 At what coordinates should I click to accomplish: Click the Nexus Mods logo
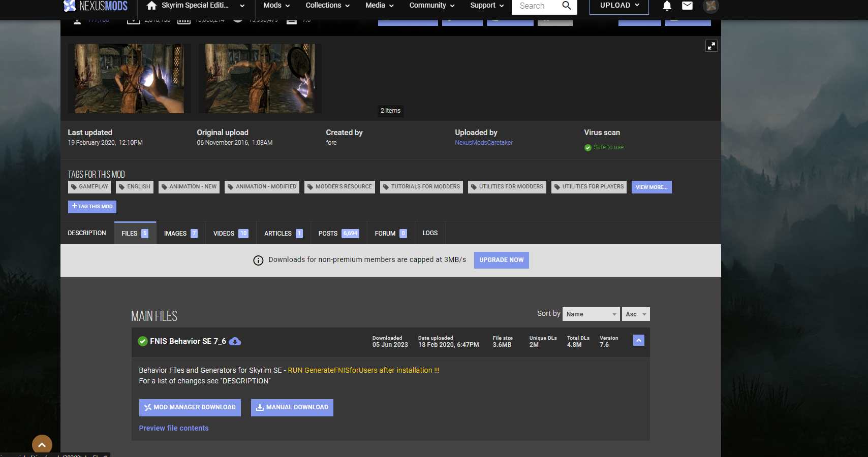pyautogui.click(x=95, y=6)
